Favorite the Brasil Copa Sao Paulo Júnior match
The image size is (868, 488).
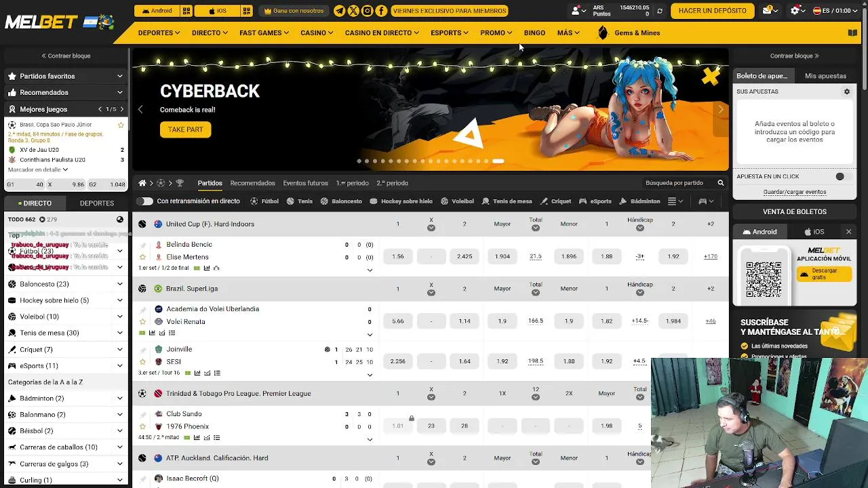click(121, 125)
